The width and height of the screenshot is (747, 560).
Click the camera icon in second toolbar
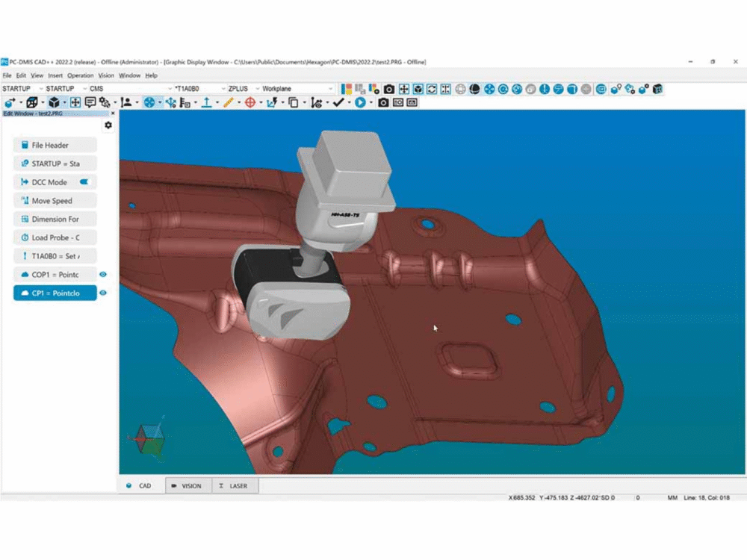(x=383, y=102)
